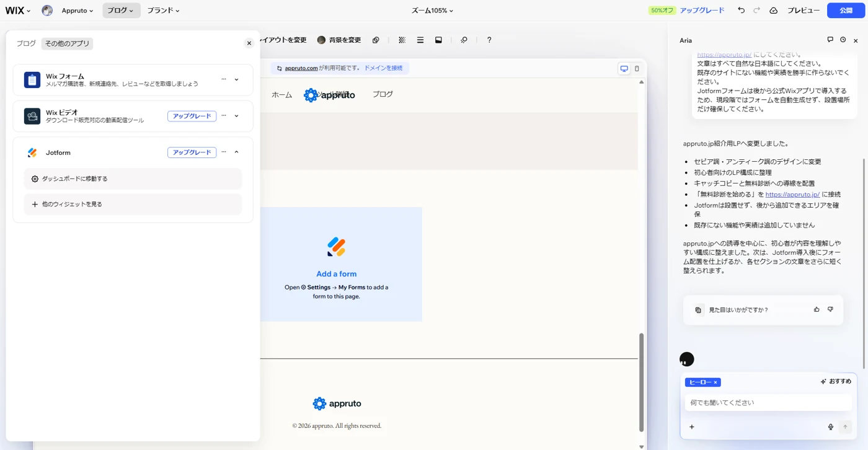The height and width of the screenshot is (450, 868).
Task: Open the WIX logo dropdown menu
Action: (x=18, y=11)
